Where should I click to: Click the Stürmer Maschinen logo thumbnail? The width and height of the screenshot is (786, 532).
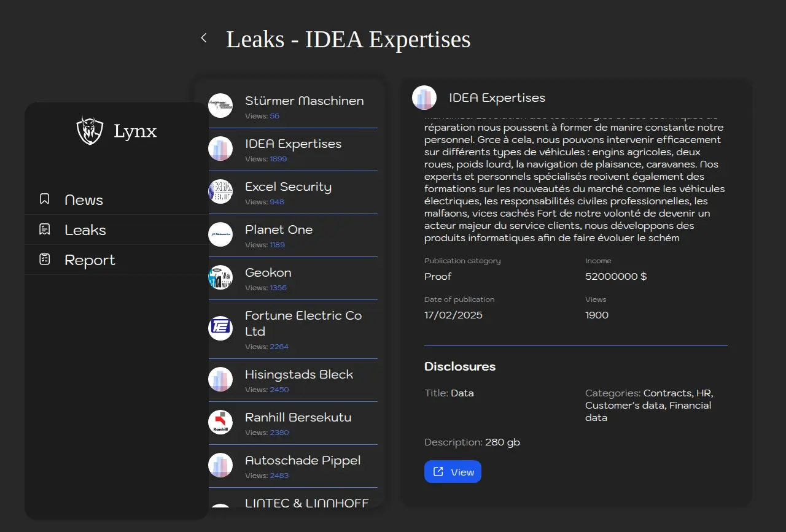tap(220, 106)
